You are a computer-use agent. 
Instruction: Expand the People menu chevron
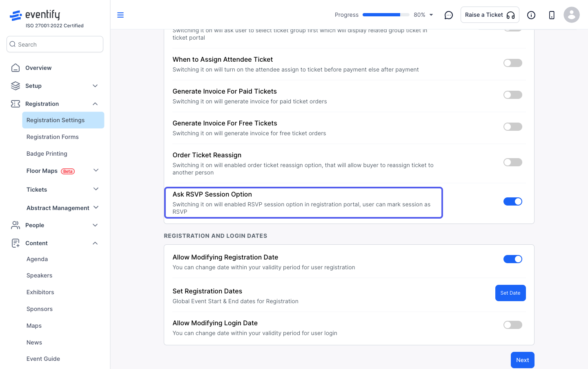coord(95,225)
